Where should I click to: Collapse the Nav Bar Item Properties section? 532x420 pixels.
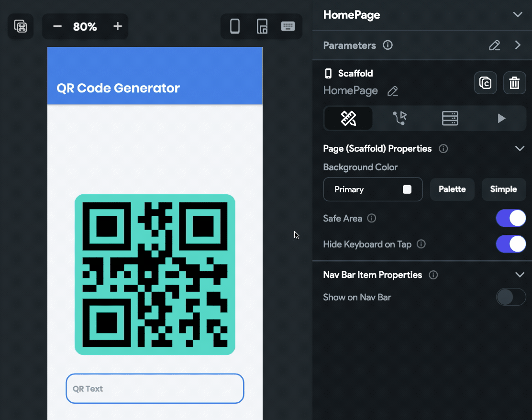tap(520, 275)
